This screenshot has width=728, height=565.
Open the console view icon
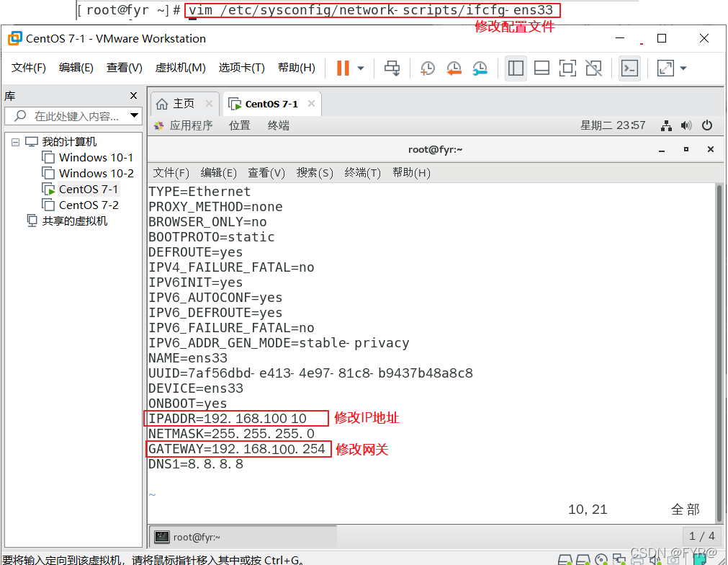629,68
